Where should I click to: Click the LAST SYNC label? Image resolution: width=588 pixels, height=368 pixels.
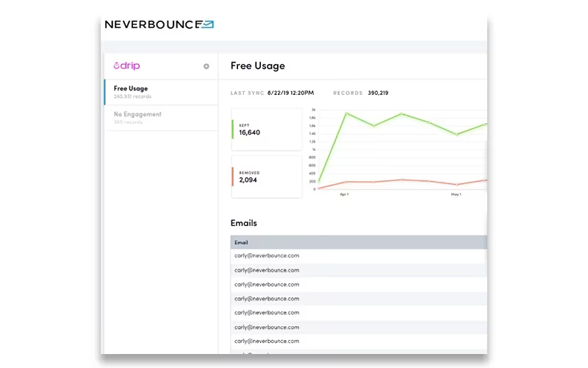[x=248, y=93]
